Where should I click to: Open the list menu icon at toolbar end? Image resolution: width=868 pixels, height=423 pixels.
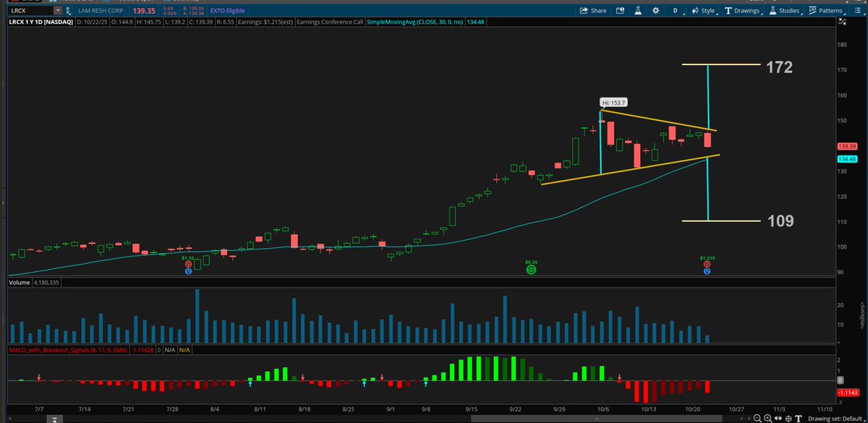click(858, 11)
